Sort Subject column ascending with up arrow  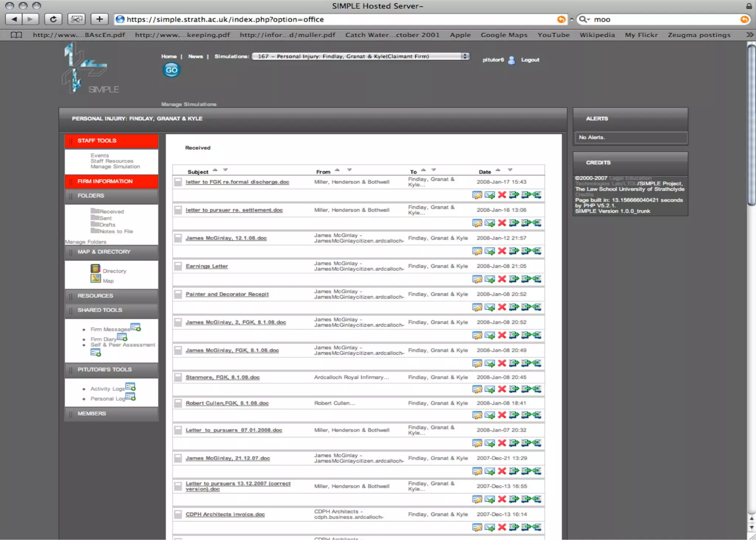pos(215,170)
